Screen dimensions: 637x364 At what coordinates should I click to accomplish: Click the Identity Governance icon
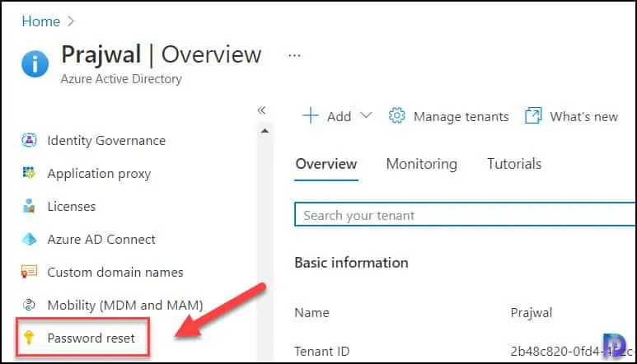[x=29, y=140]
